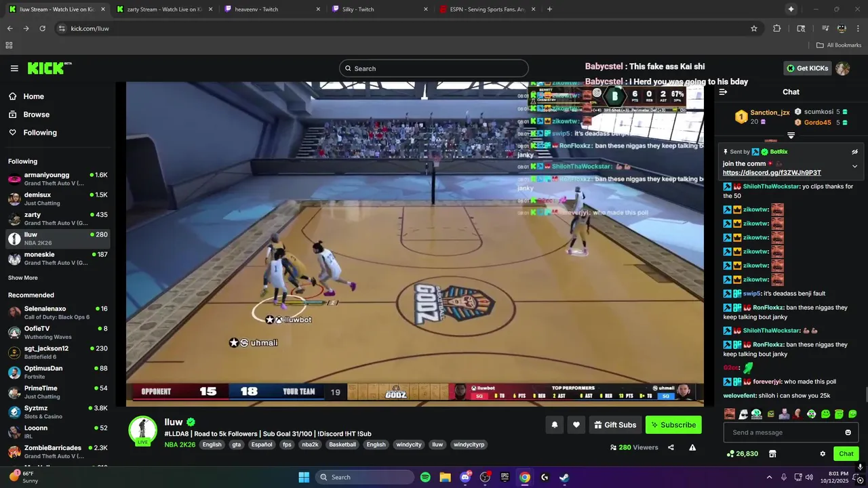Click the KICK logo
The height and width of the screenshot is (488, 868).
click(x=49, y=68)
